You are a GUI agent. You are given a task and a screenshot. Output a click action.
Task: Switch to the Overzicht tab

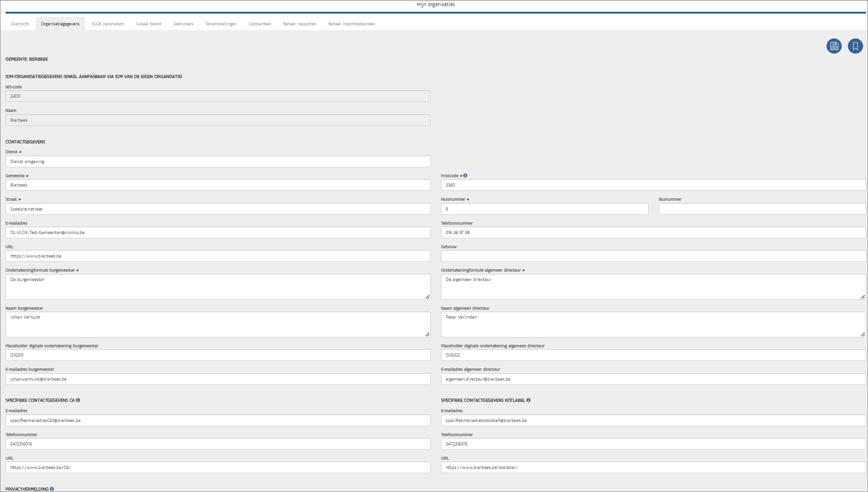[20, 24]
